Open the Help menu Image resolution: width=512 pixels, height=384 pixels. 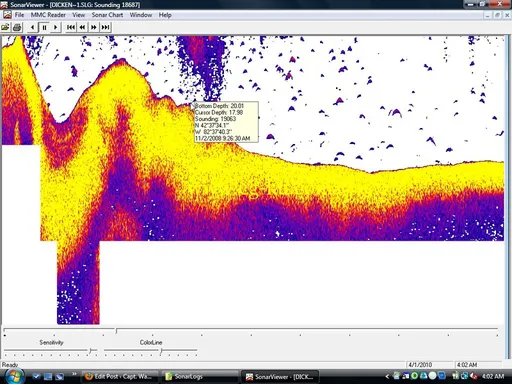point(165,15)
